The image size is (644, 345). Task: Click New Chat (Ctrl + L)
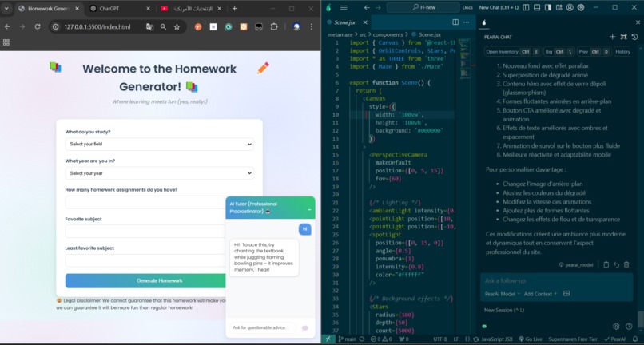point(499,7)
